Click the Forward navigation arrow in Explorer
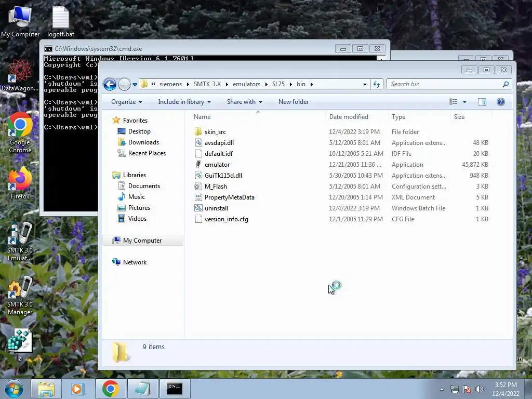 124,84
